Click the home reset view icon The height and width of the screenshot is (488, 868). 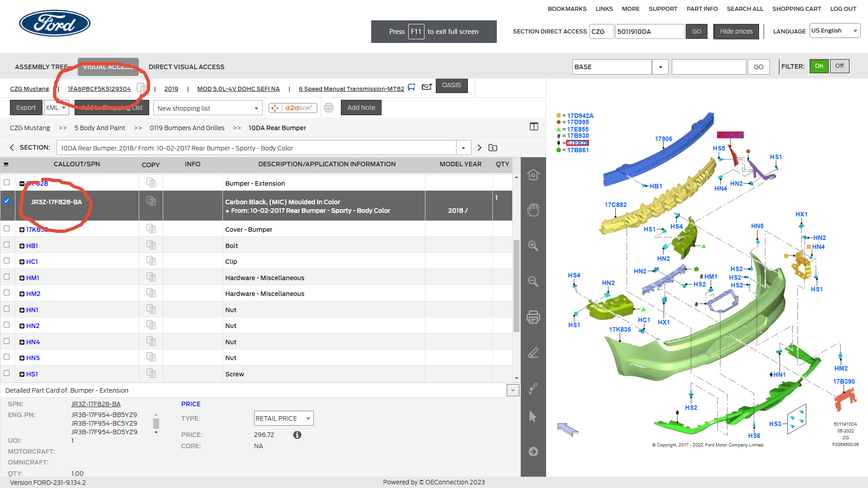[533, 174]
